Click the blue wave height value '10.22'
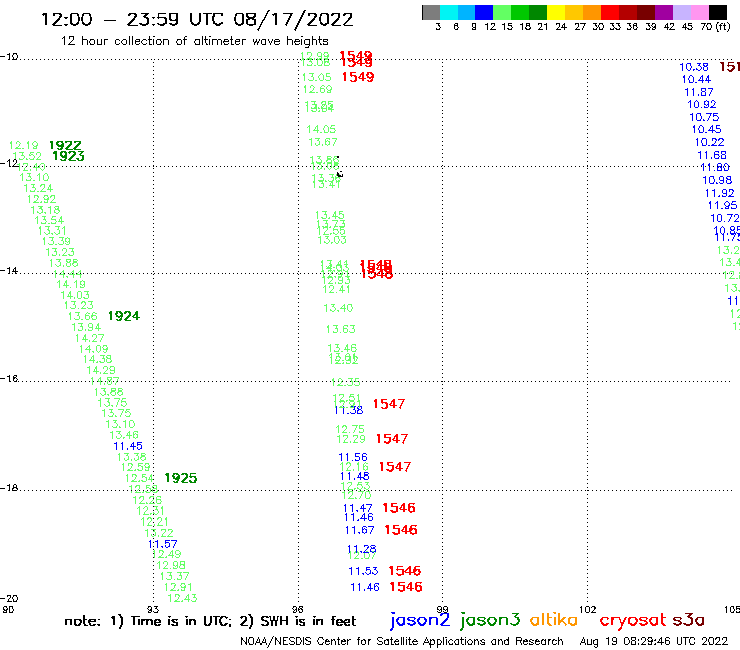 pos(709,142)
